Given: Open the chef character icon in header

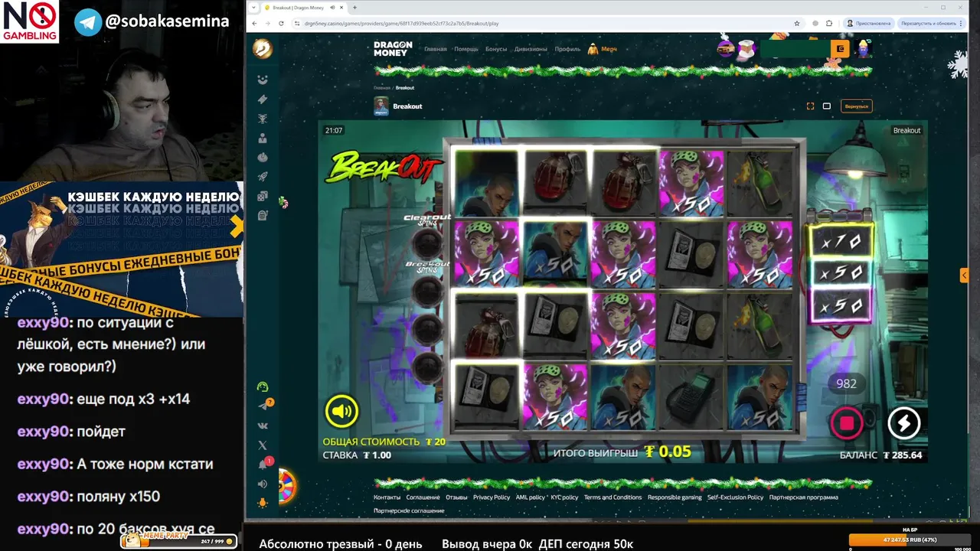Looking at the screenshot, I should pyautogui.click(x=746, y=49).
